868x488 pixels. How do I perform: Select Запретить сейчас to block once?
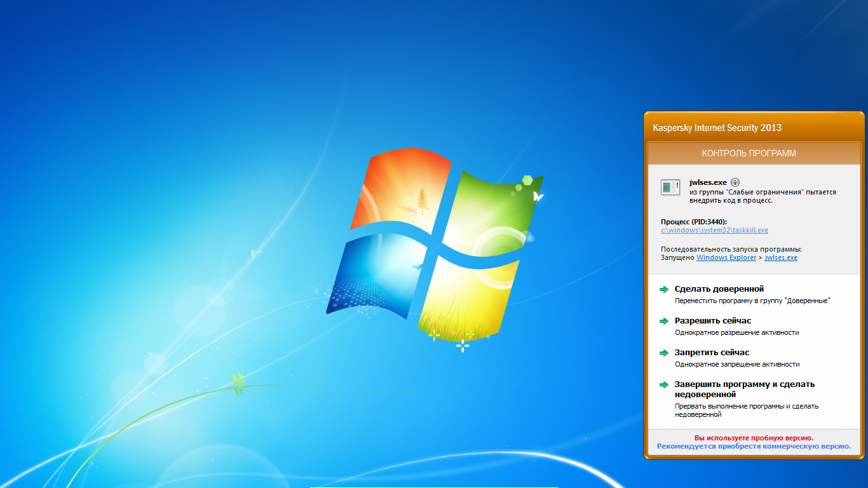712,353
